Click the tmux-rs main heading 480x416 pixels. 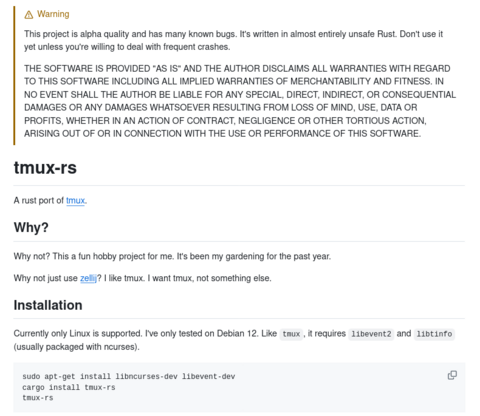tap(45, 167)
